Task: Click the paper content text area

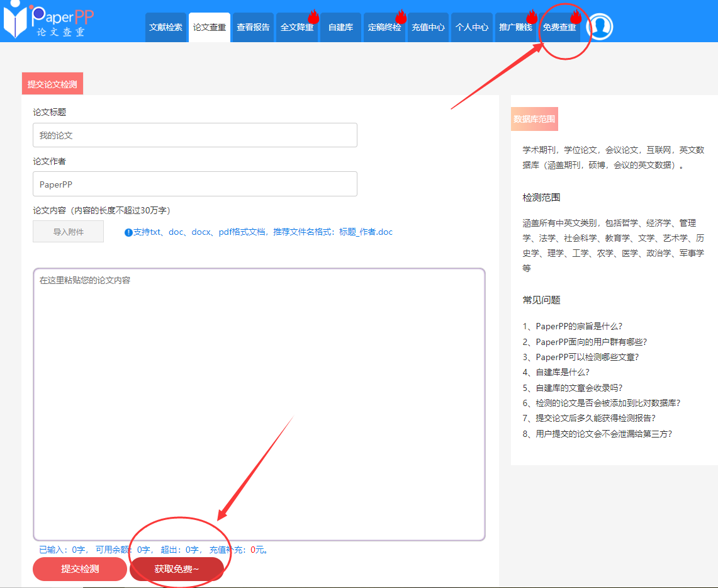Action: coord(259,404)
